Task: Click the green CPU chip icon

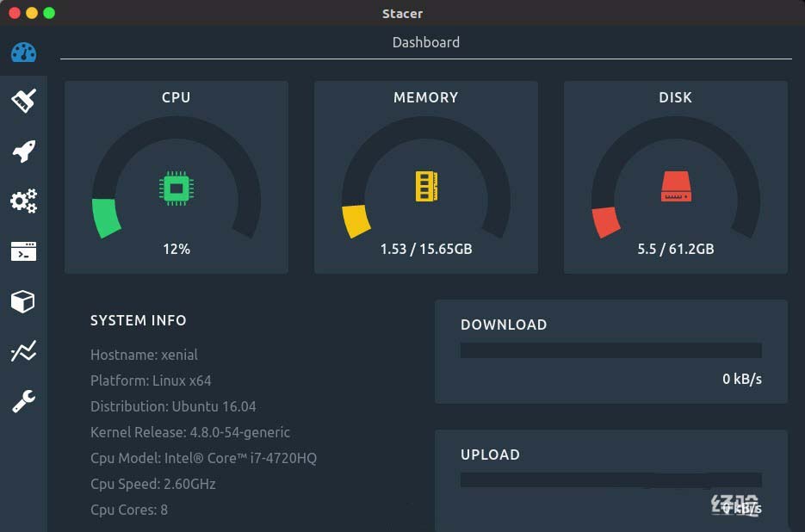Action: [x=176, y=187]
